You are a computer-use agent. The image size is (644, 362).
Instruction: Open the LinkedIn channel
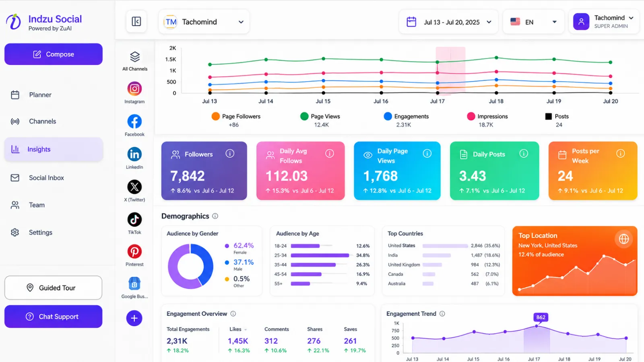tap(134, 154)
